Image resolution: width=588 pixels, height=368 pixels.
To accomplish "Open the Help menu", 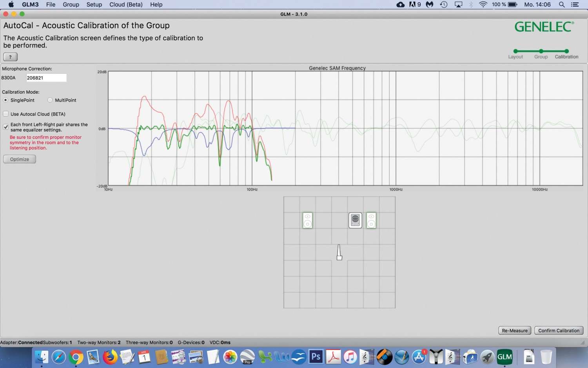I will click(156, 4).
